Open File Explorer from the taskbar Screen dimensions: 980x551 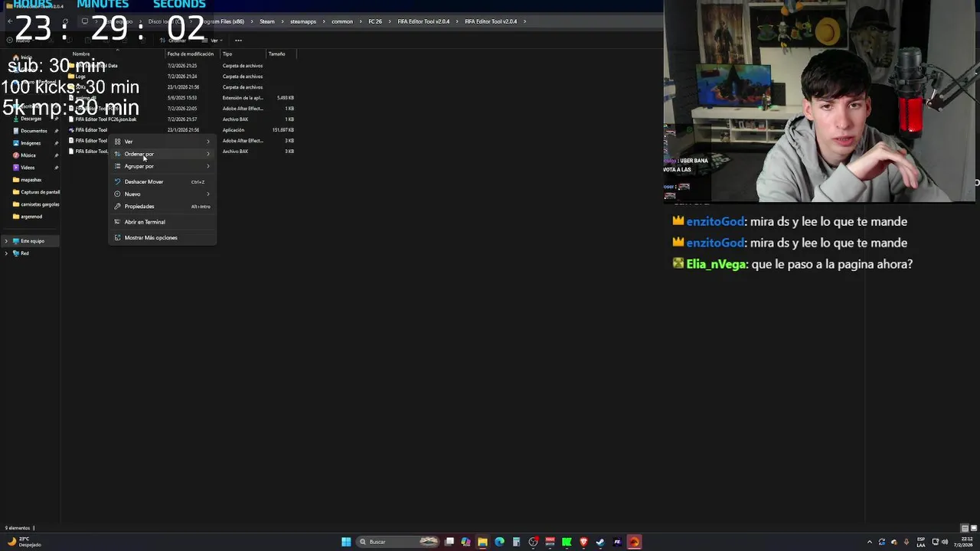coord(482,542)
